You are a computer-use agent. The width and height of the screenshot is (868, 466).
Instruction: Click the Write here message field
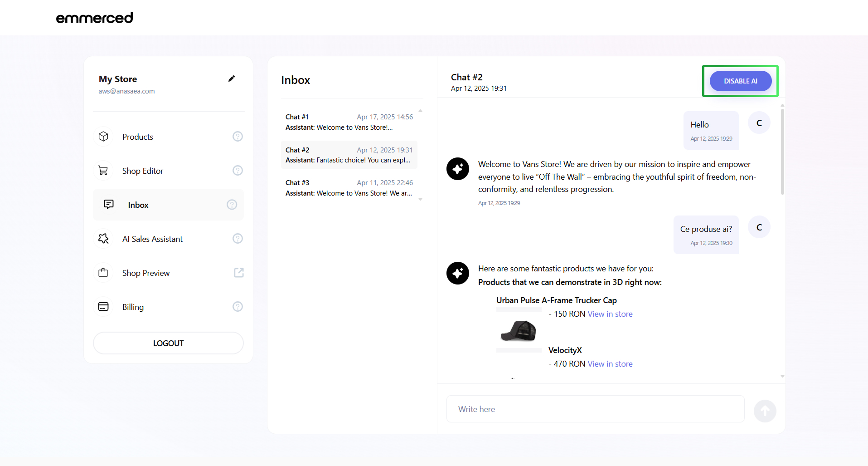click(x=595, y=409)
